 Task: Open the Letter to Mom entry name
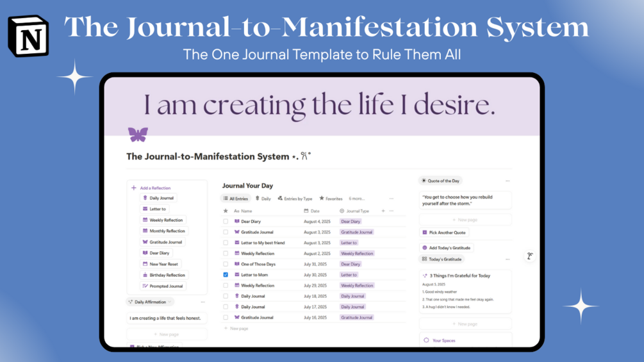click(254, 275)
